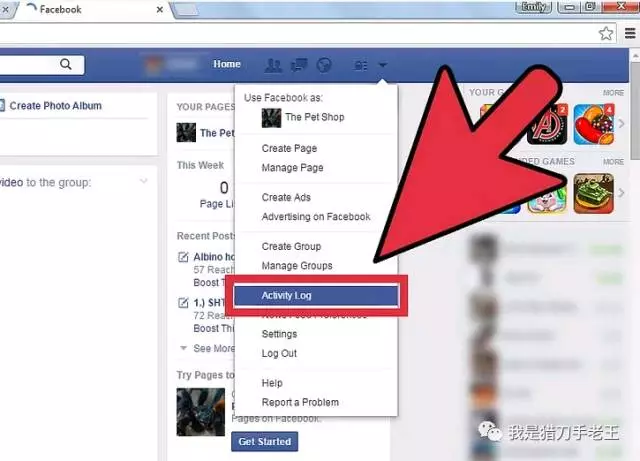Open the tank game icon
The height and width of the screenshot is (461, 640).
[x=593, y=194]
